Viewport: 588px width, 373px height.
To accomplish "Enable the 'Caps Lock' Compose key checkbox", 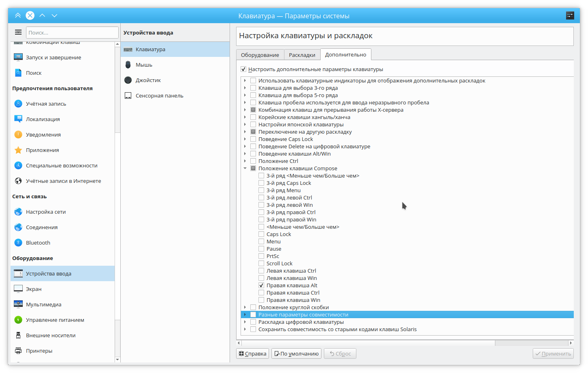I will click(x=261, y=234).
